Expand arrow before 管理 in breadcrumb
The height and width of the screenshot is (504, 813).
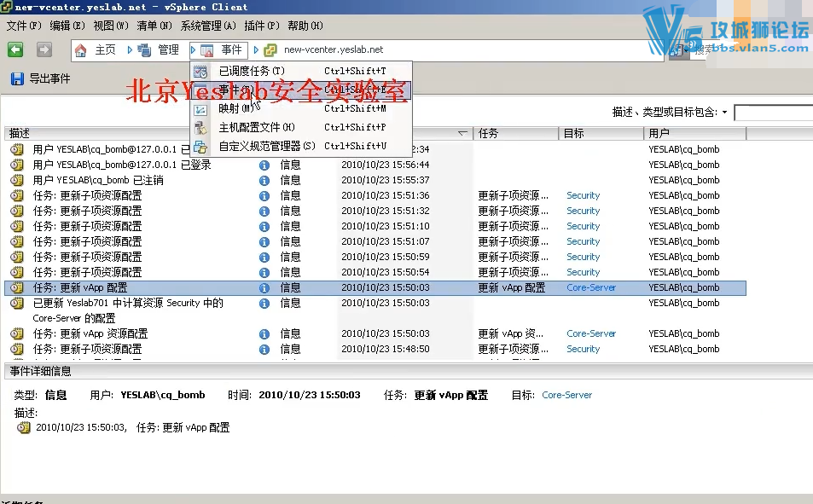point(130,50)
